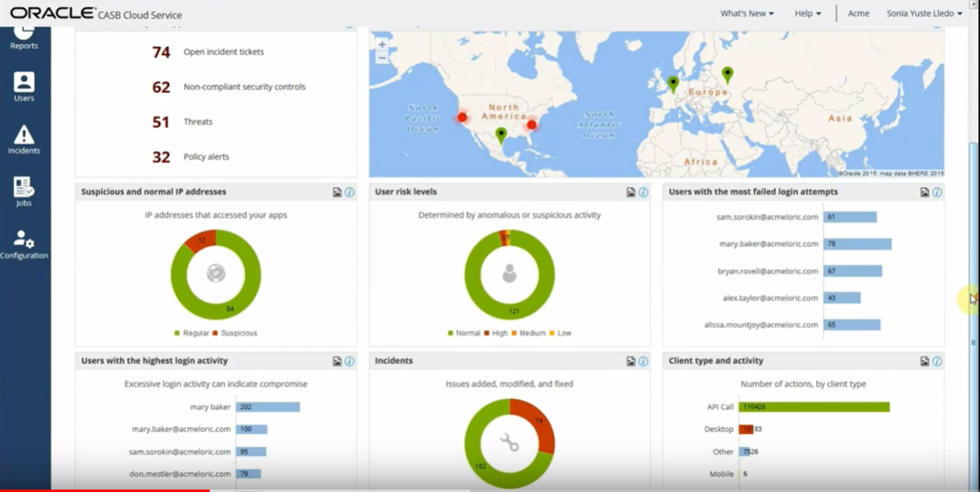Open 62 non-compliant security controls
The height and width of the screenshot is (492, 980).
click(229, 87)
